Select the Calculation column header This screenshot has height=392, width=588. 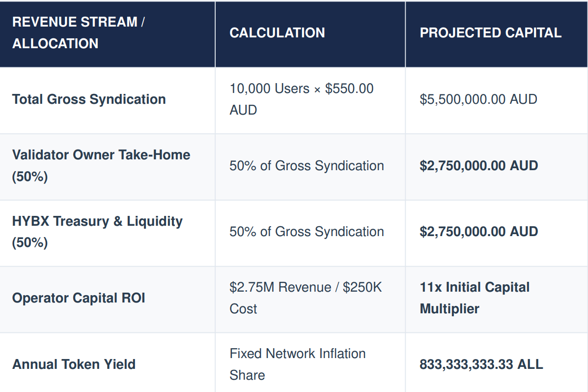pyautogui.click(x=277, y=32)
